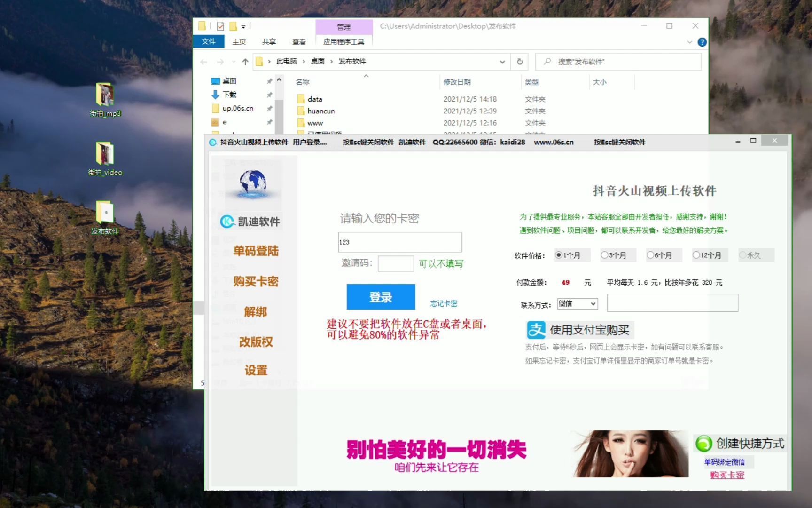Click the 凯迪软件 logo icon

227,222
